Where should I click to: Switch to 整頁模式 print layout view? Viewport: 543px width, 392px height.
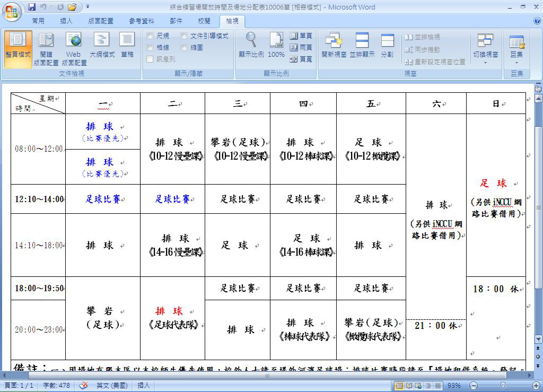click(18, 49)
